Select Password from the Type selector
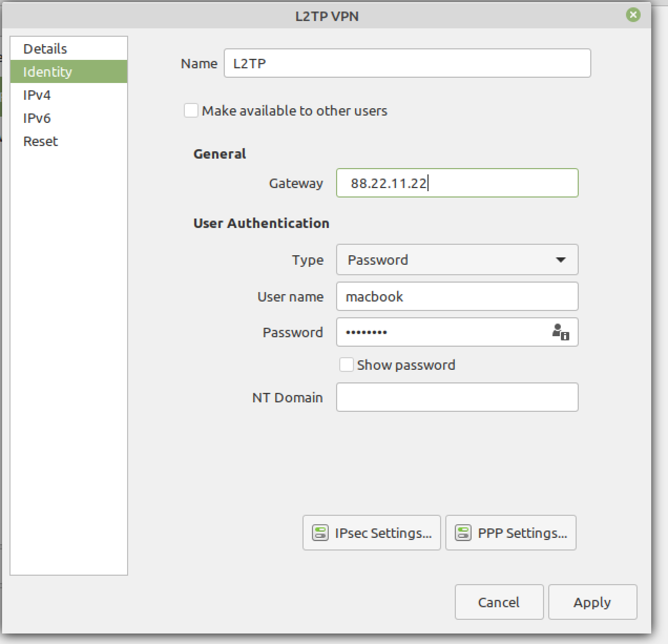This screenshot has height=644, width=668. click(x=456, y=259)
